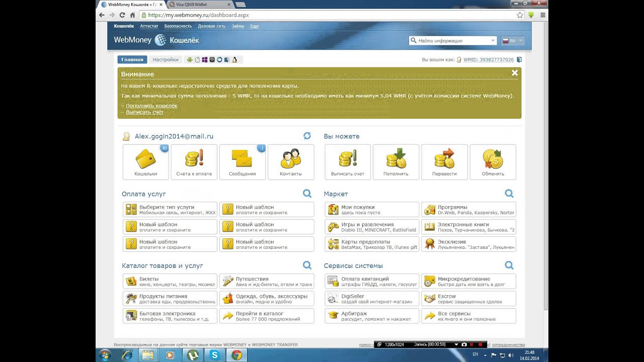
Task: Open Карты предоплаты
Action: 372,244
